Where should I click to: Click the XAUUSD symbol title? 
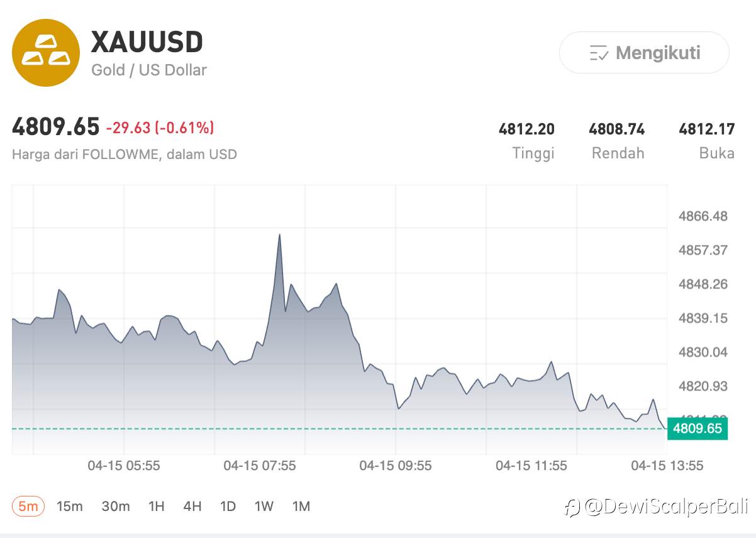(147, 42)
